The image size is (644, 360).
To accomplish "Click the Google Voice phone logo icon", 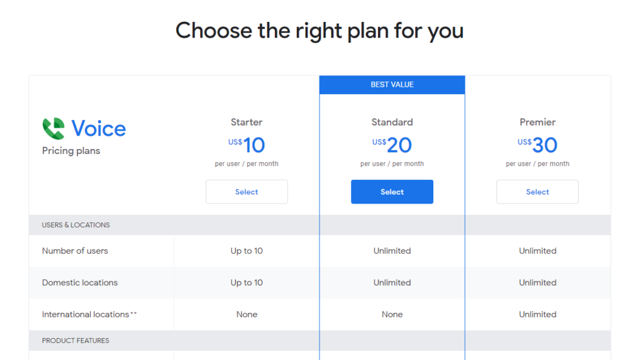I will tap(53, 129).
